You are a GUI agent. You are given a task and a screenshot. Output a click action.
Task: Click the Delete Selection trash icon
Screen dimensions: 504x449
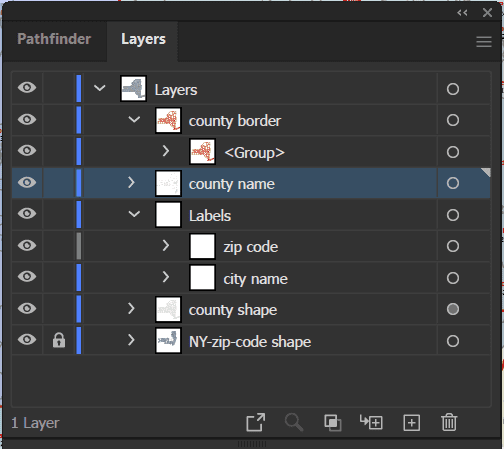point(449,422)
